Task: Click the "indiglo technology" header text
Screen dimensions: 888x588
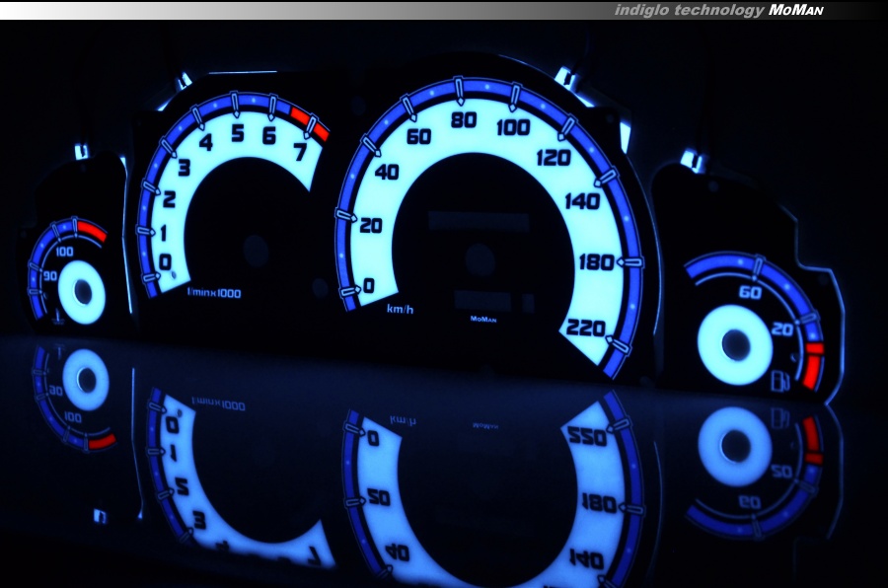Action: [x=689, y=10]
